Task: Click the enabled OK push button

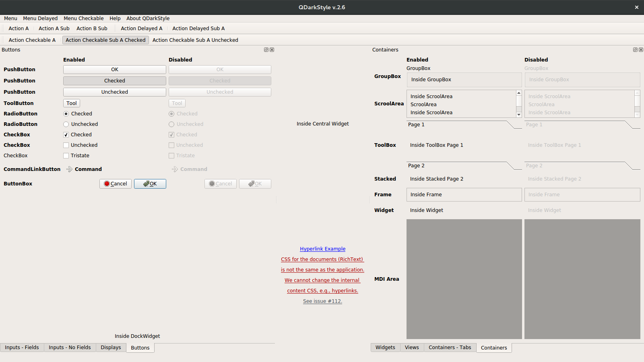Action: (x=115, y=70)
